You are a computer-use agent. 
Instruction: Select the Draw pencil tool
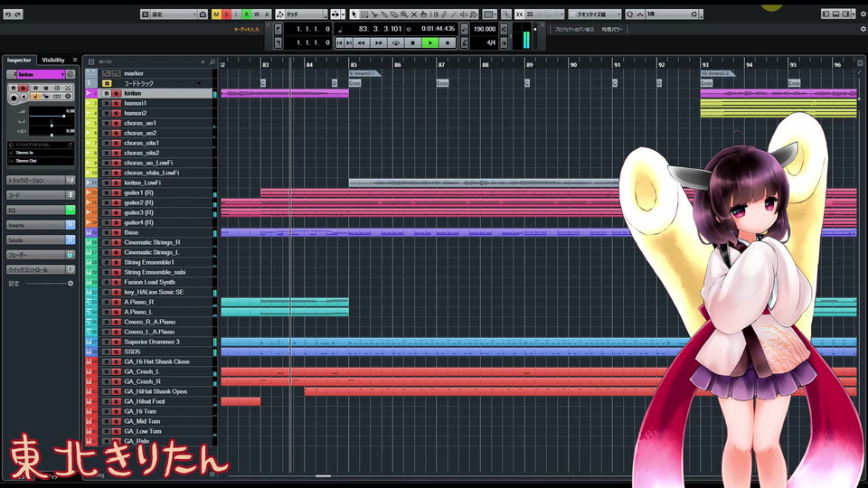pos(444,14)
